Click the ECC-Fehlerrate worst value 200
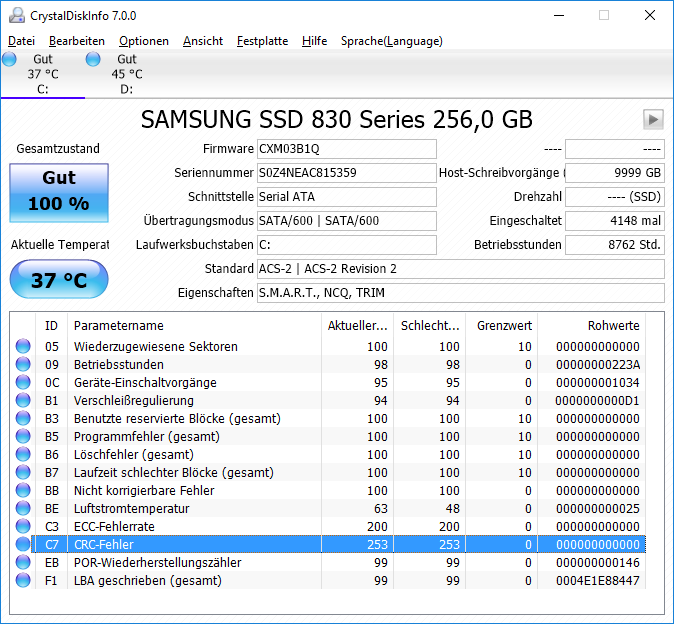Screen dimensions: 674x624 pyautogui.click(x=449, y=527)
